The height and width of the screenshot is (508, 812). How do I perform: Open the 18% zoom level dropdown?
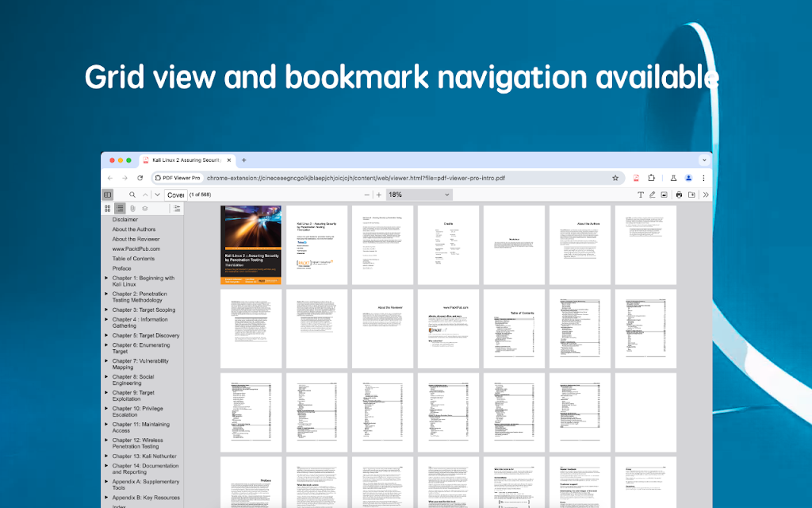(419, 194)
